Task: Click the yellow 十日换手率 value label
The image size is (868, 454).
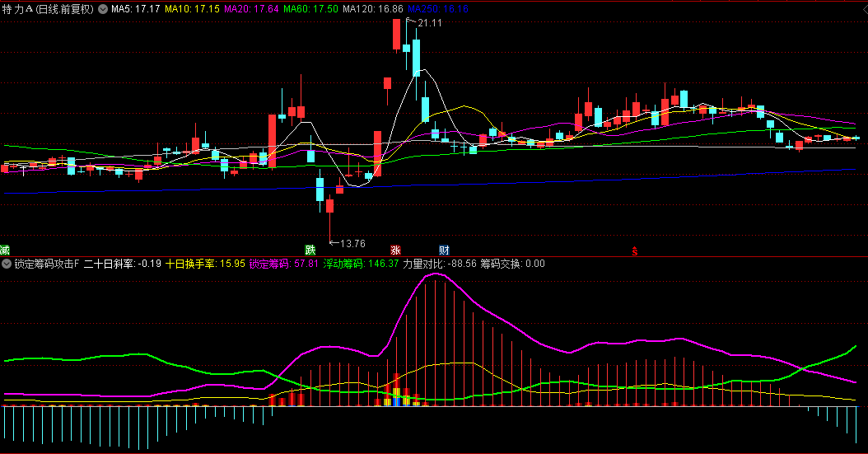Action: click(205, 264)
